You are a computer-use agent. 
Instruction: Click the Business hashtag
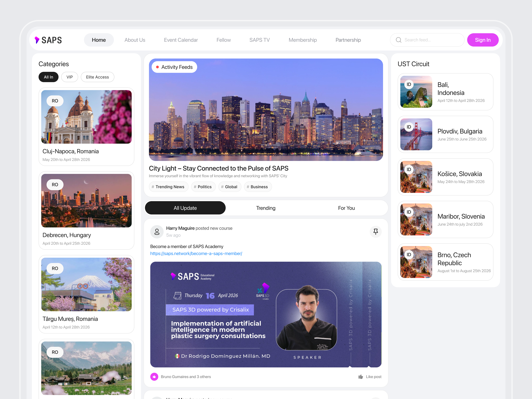[258, 187]
